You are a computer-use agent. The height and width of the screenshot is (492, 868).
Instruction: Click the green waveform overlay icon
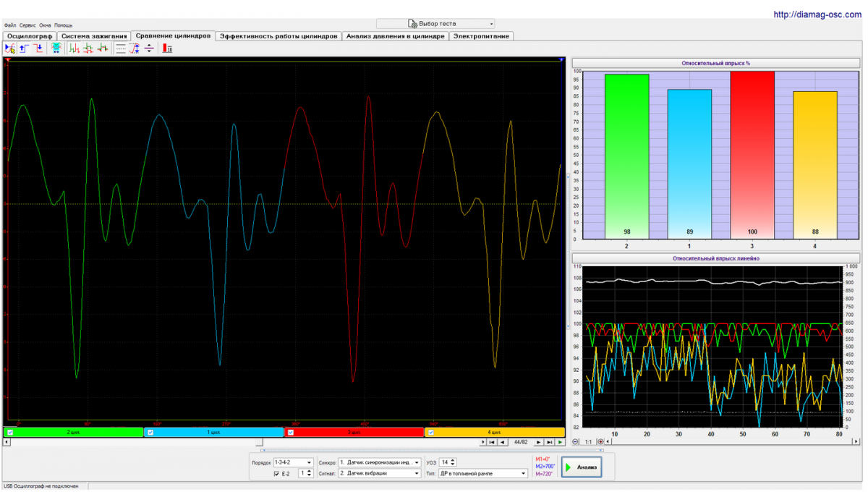click(74, 48)
